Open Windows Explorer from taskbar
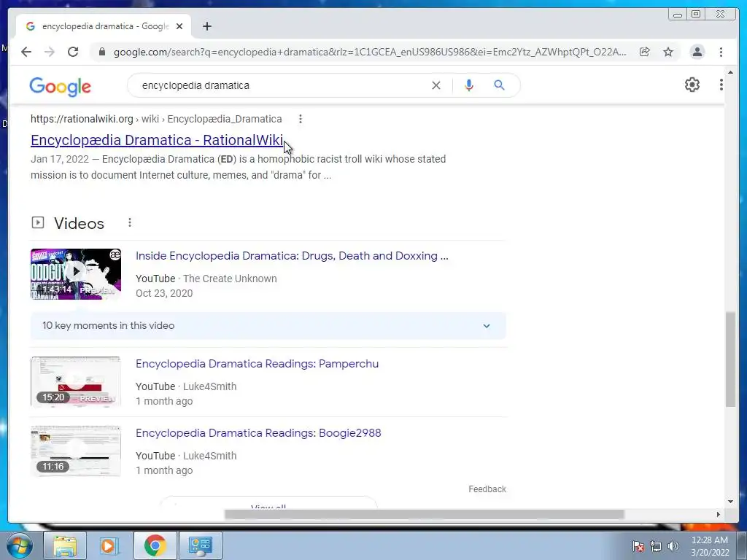Image resolution: width=747 pixels, height=560 pixels. (65, 545)
